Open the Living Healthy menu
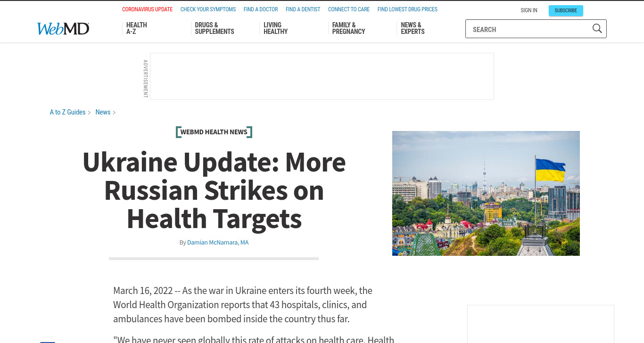Image resolution: width=644 pixels, height=343 pixels. 276,28
